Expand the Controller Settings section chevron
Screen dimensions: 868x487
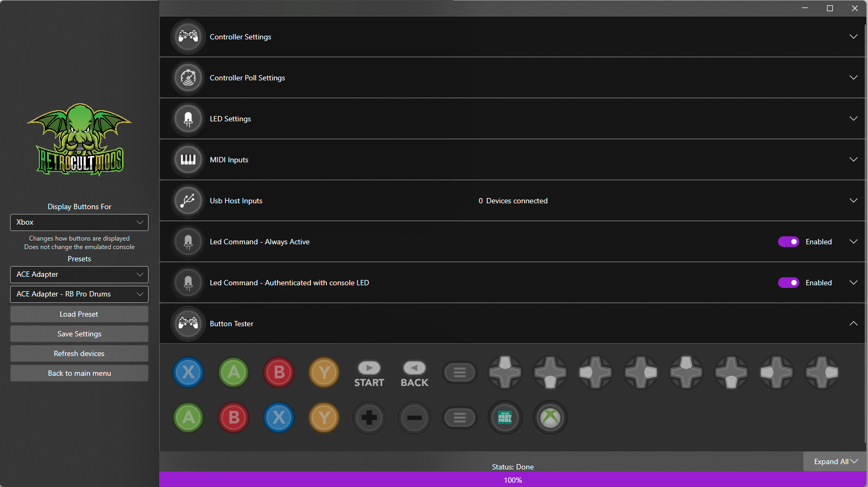click(x=853, y=37)
